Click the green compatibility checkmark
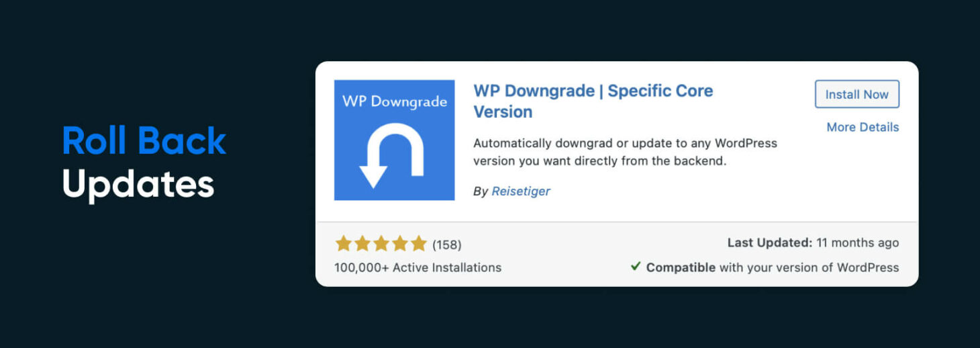The image size is (980, 348). [x=636, y=267]
